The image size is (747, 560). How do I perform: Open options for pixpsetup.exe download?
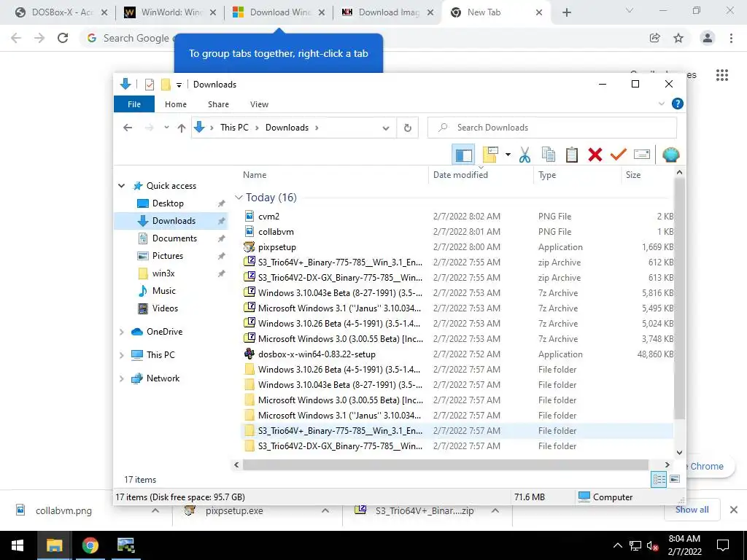(325, 510)
